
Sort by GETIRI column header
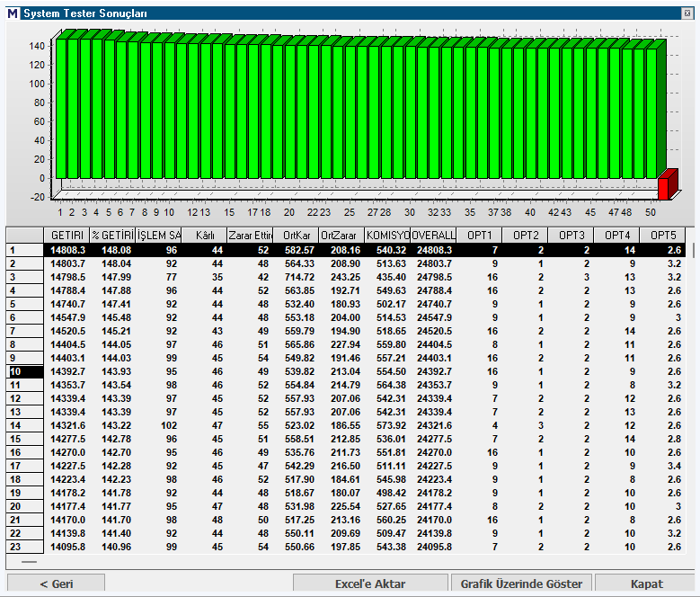tap(67, 236)
